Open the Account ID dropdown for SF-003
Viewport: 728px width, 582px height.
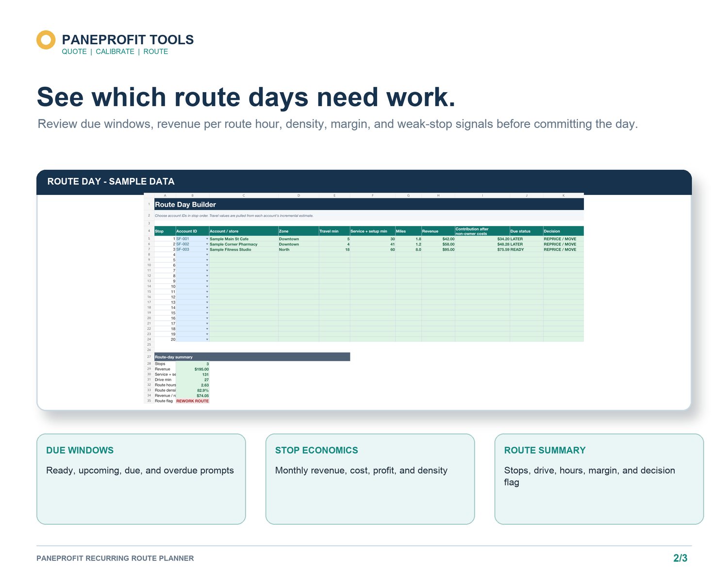[207, 249]
